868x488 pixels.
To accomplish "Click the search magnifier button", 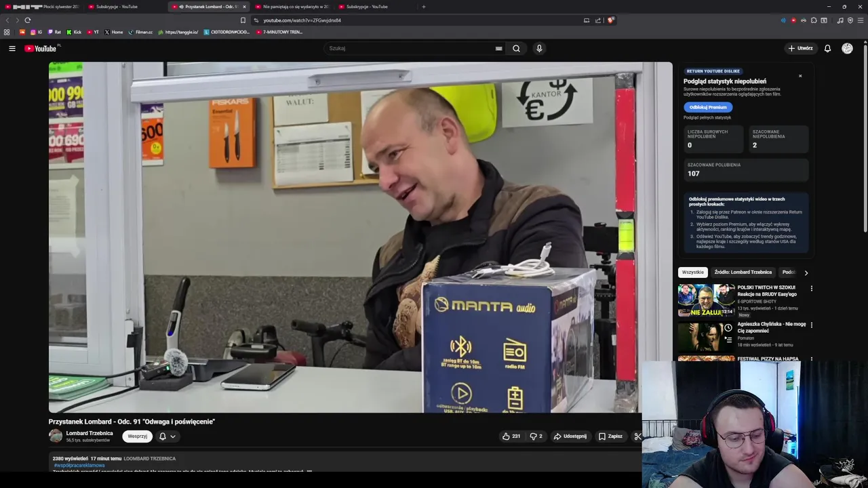I will pyautogui.click(x=516, y=48).
